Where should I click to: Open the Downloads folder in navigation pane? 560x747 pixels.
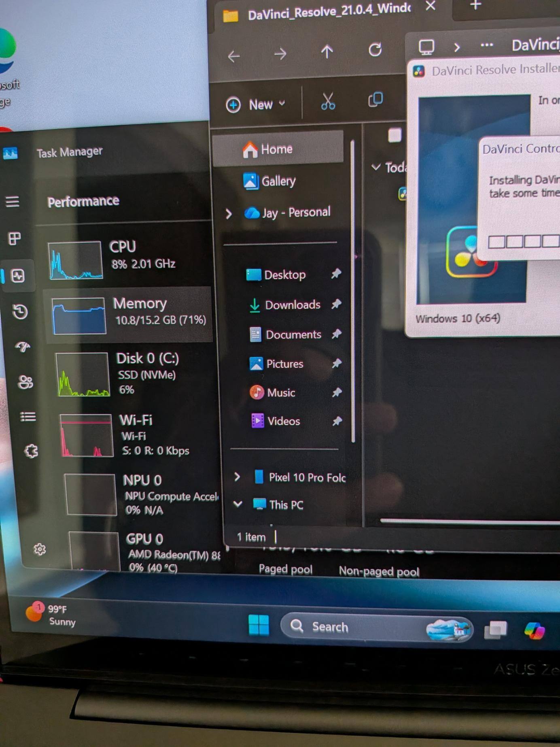pos(284,304)
